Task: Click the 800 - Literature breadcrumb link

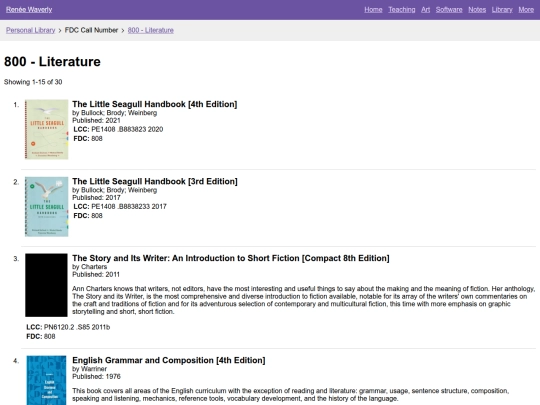Action: coord(150,30)
